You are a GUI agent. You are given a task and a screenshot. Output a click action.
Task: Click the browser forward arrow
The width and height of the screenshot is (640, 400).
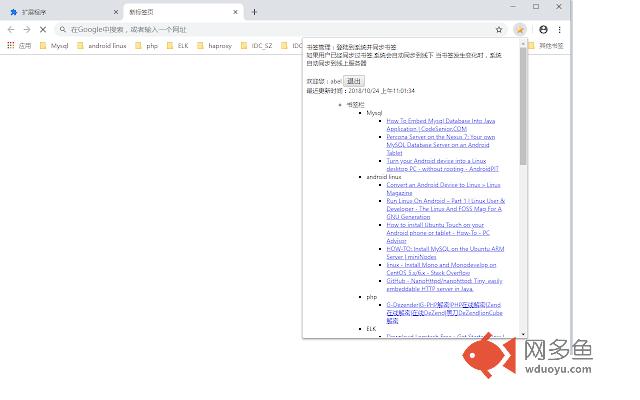pos(27,29)
